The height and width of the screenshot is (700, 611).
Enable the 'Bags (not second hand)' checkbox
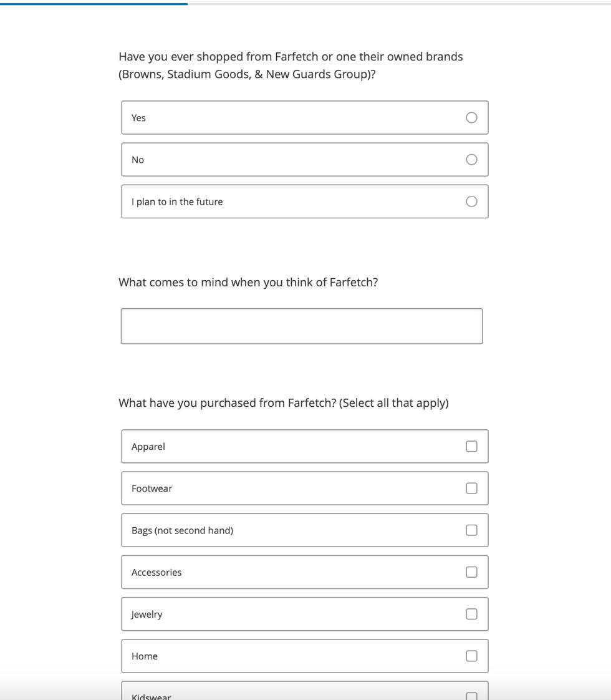pyautogui.click(x=471, y=530)
